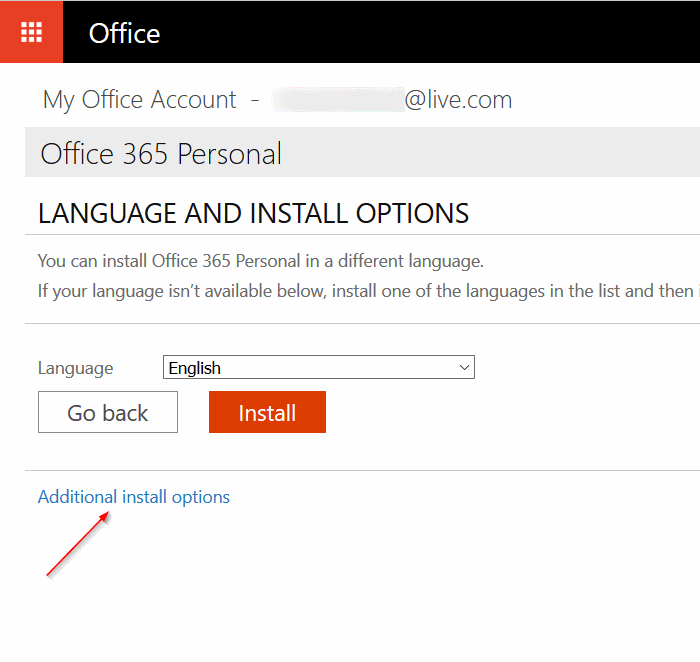This screenshot has width=700, height=662.
Task: Open Additional install options link
Action: (x=133, y=497)
